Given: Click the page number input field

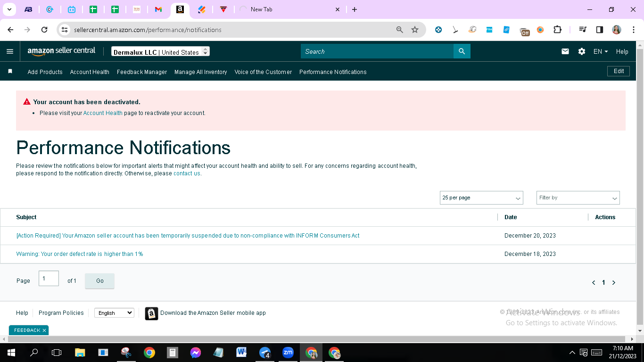Looking at the screenshot, I should pyautogui.click(x=49, y=279).
